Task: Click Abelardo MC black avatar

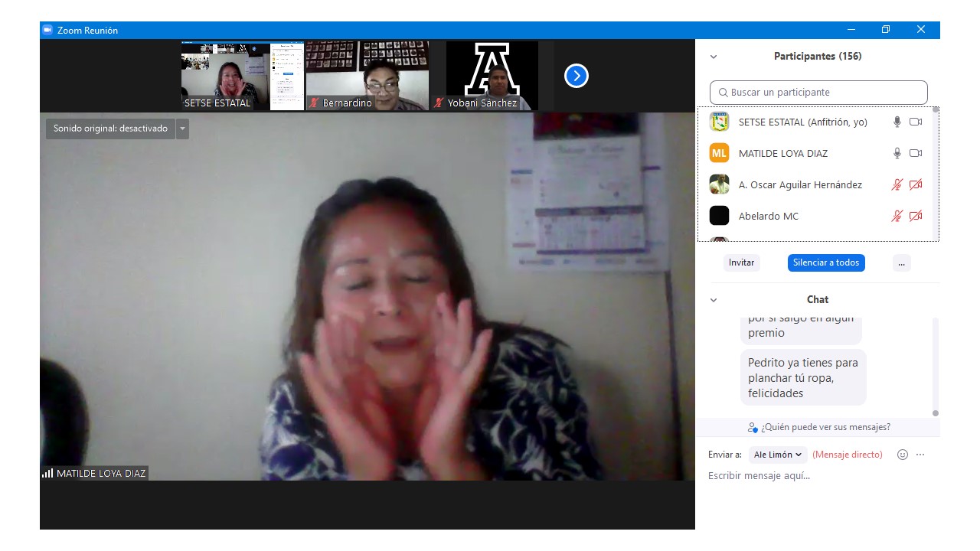Action: click(719, 216)
